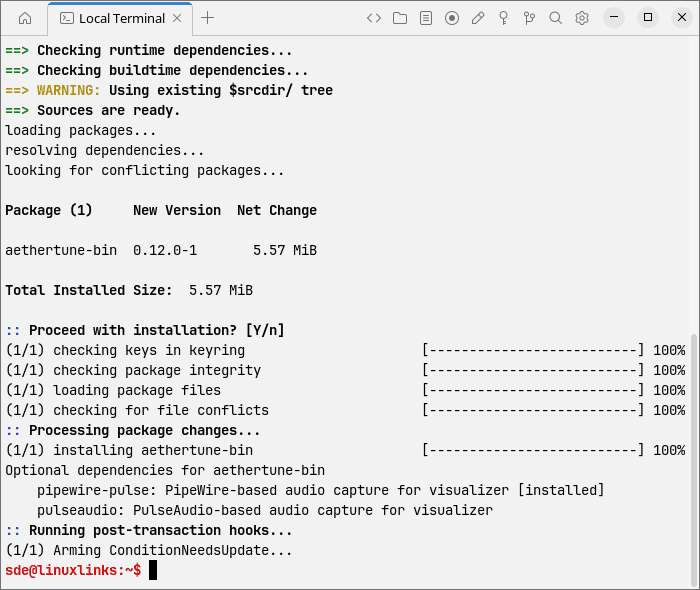Screen dimensions: 700x590
Task: Open the notes document icon
Action: click(x=426, y=18)
